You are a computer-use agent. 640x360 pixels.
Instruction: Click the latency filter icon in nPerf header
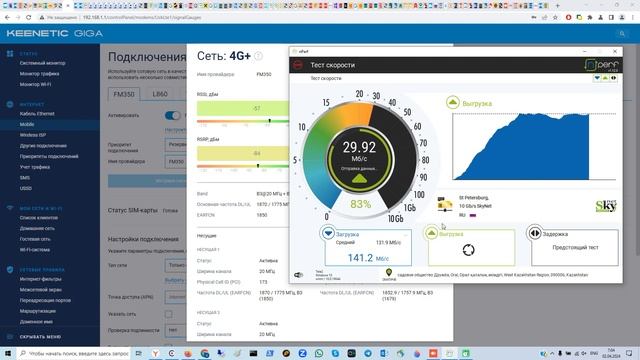613,78
